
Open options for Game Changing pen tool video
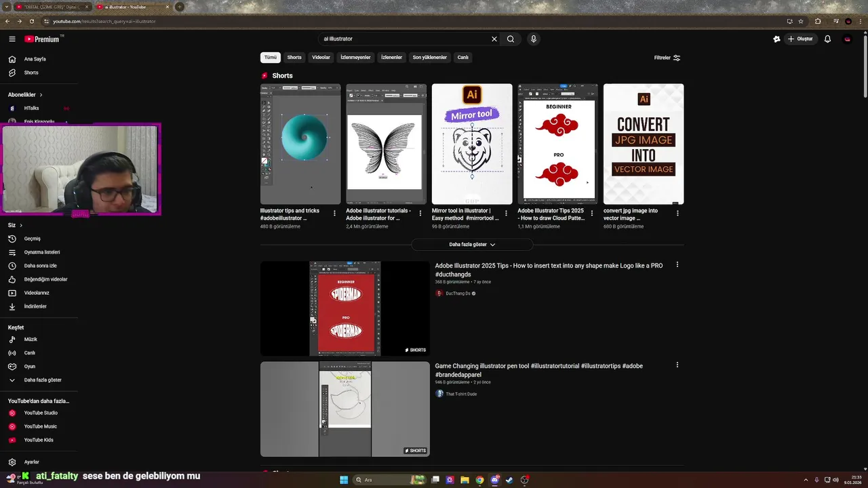point(677,365)
